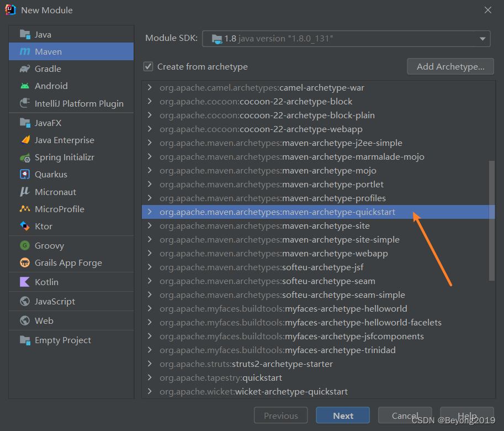Select JavaScript project type label
Viewport: 504px width, 431px height.
pos(55,301)
